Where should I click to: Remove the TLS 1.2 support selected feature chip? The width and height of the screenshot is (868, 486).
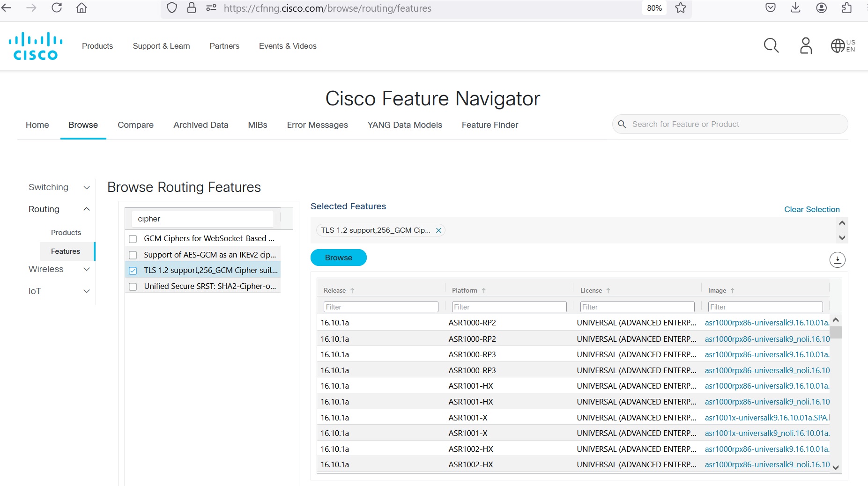[438, 230]
